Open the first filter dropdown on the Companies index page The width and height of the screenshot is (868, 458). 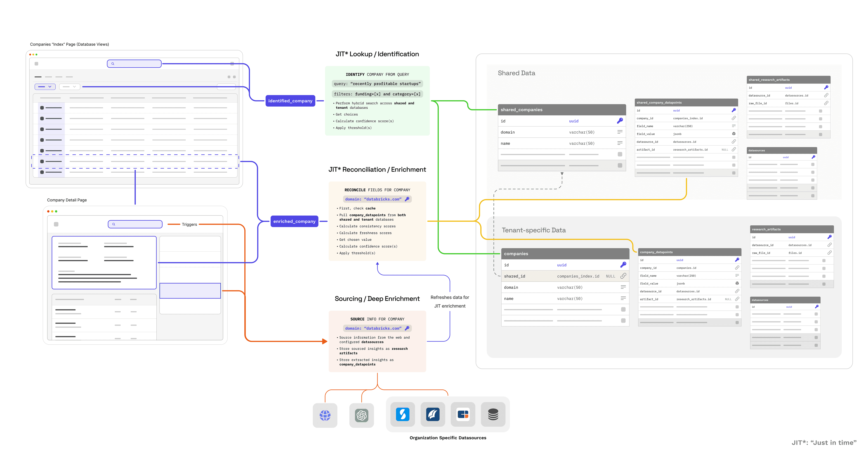coord(45,87)
